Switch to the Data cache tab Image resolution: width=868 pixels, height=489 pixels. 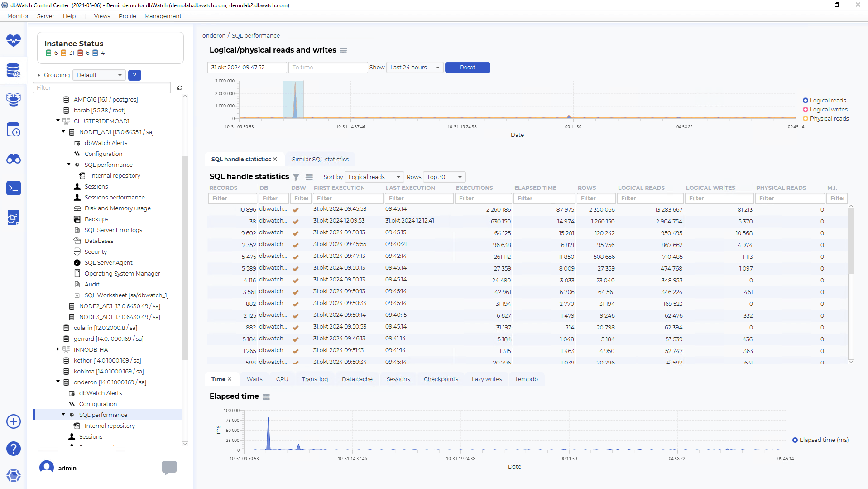point(357,379)
